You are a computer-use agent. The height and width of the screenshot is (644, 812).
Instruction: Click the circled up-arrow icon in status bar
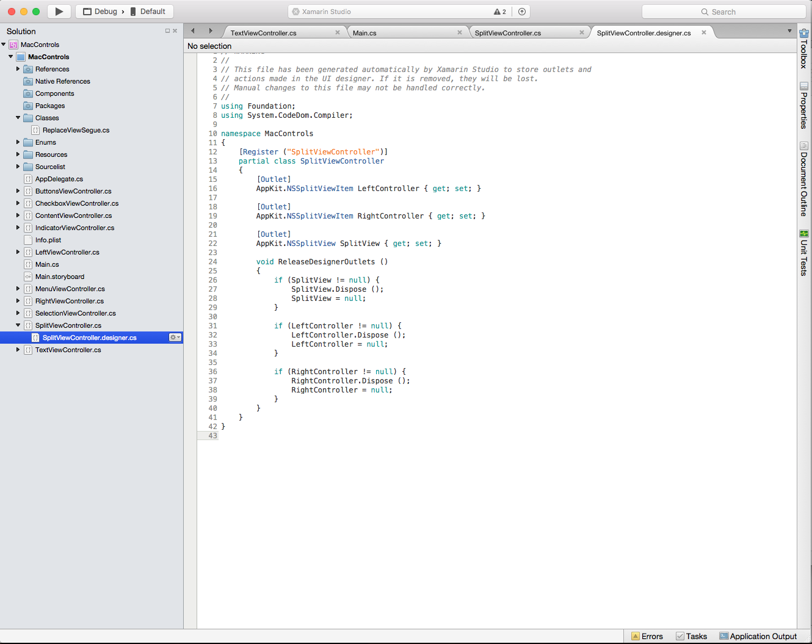(x=521, y=11)
